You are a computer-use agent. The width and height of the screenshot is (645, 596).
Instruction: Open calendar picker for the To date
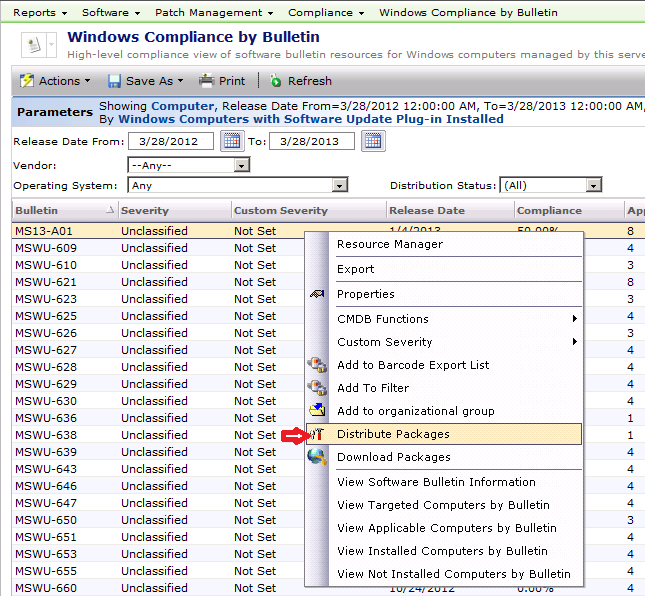[373, 141]
